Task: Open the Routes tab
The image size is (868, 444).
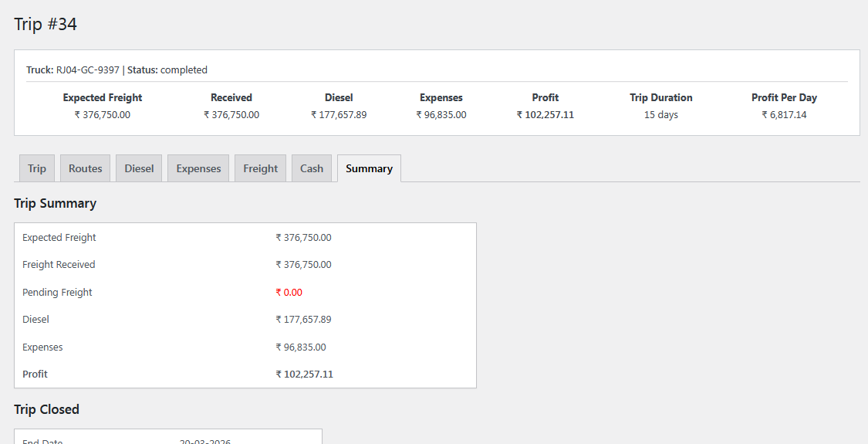Action: tap(86, 168)
